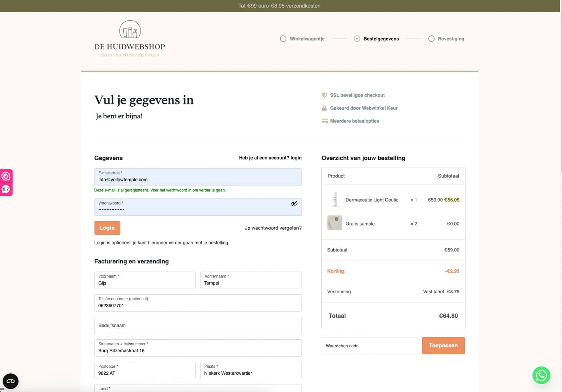Open the WhatsApp chat bubble
This screenshot has width=562, height=392.
[541, 375]
